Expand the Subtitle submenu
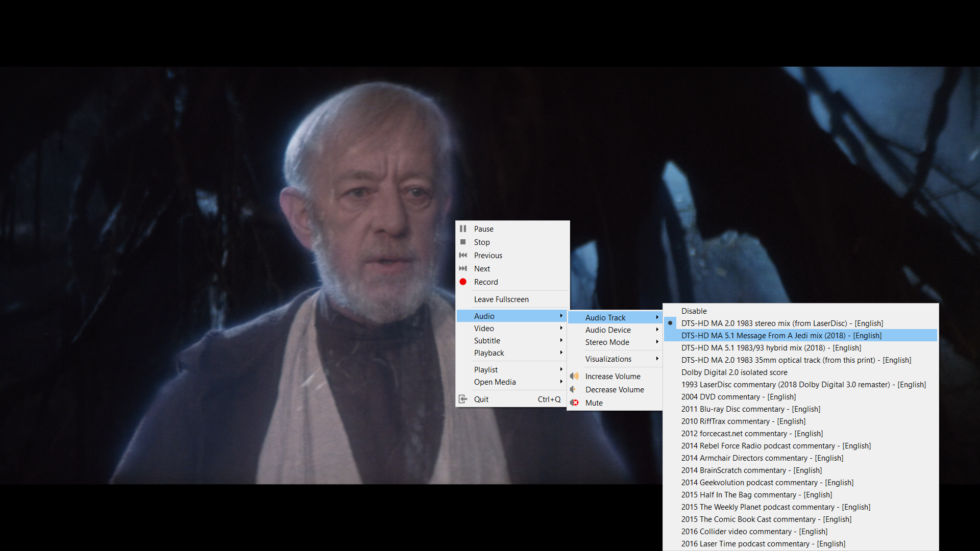 (512, 340)
